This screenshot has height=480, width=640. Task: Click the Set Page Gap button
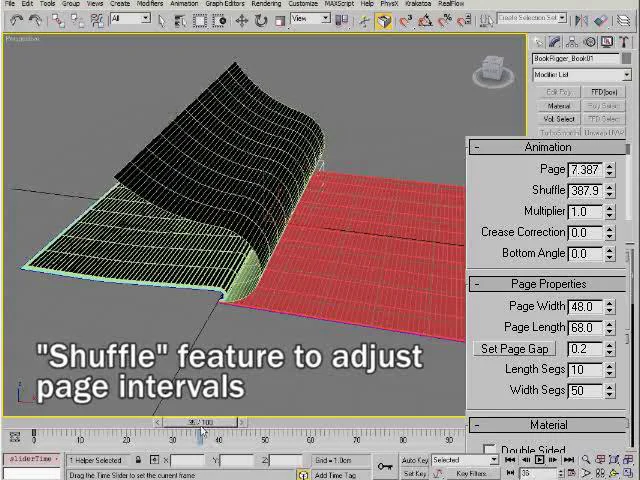click(514, 349)
